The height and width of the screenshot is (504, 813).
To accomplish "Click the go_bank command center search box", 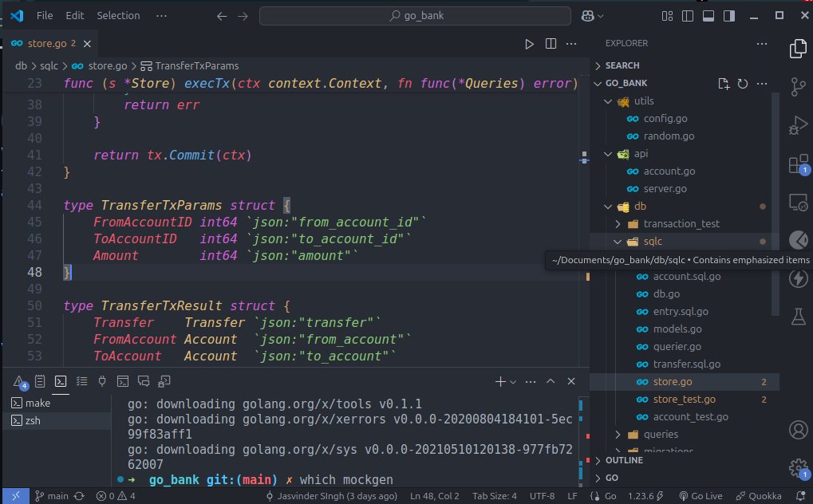I will pyautogui.click(x=415, y=16).
